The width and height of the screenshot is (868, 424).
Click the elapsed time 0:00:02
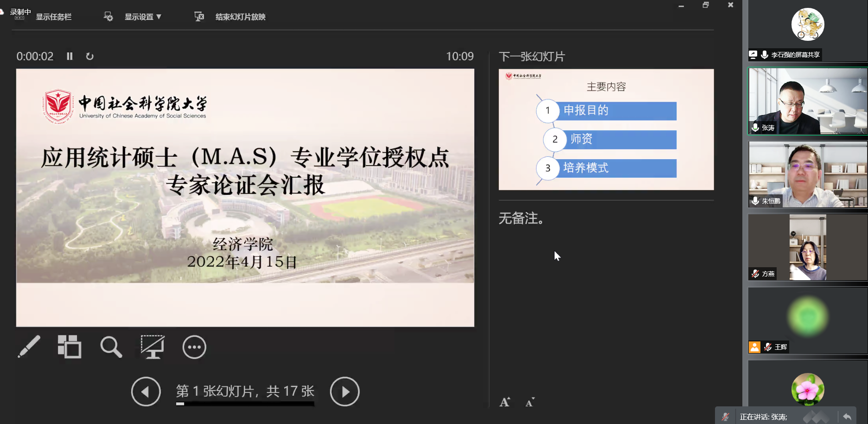(35, 56)
